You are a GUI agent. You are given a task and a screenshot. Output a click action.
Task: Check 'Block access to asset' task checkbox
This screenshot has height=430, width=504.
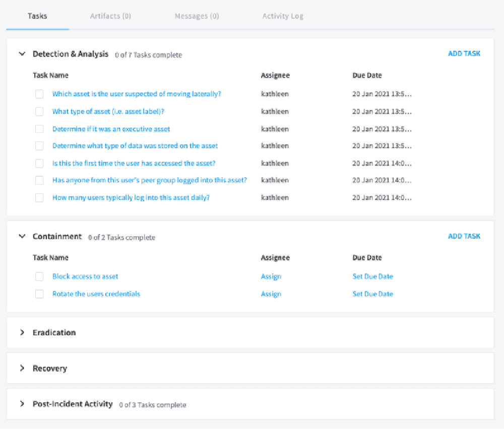pyautogui.click(x=39, y=276)
